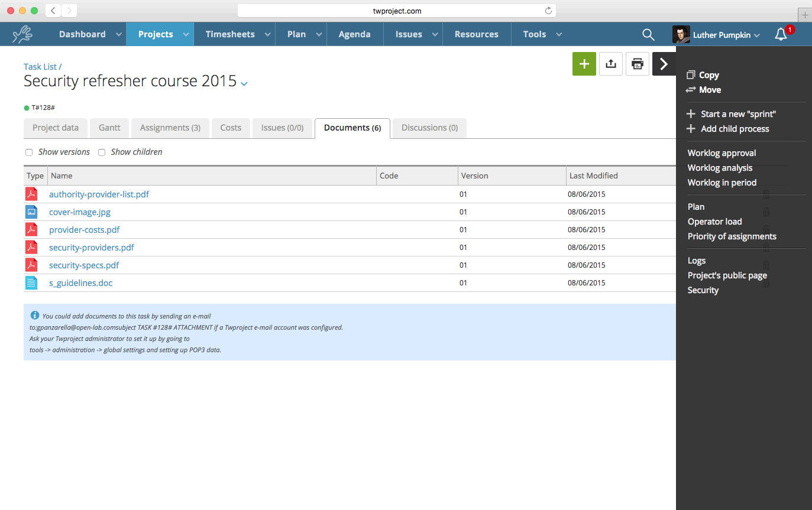Click PDF icon of authority-provider-list.pdf
The image size is (812, 510).
point(31,194)
